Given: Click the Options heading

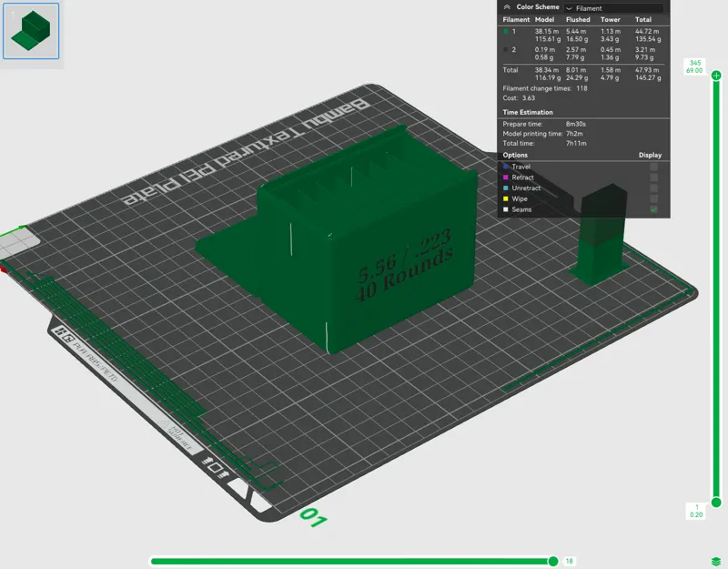Looking at the screenshot, I should [x=515, y=155].
